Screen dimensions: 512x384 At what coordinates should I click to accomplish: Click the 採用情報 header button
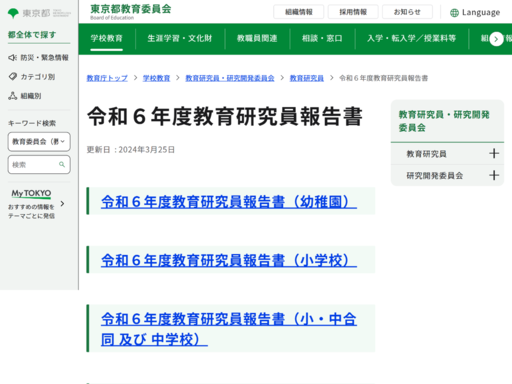(x=353, y=12)
